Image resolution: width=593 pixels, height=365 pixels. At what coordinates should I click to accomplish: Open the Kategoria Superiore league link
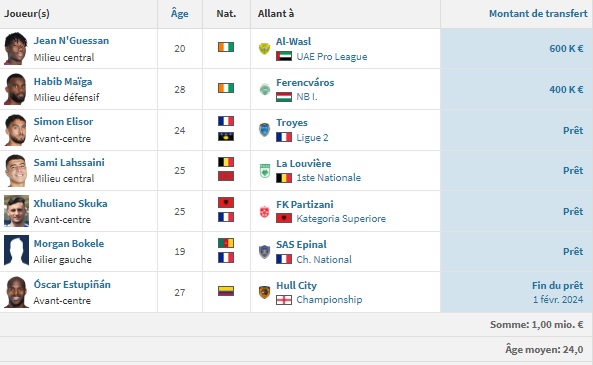[x=341, y=219]
